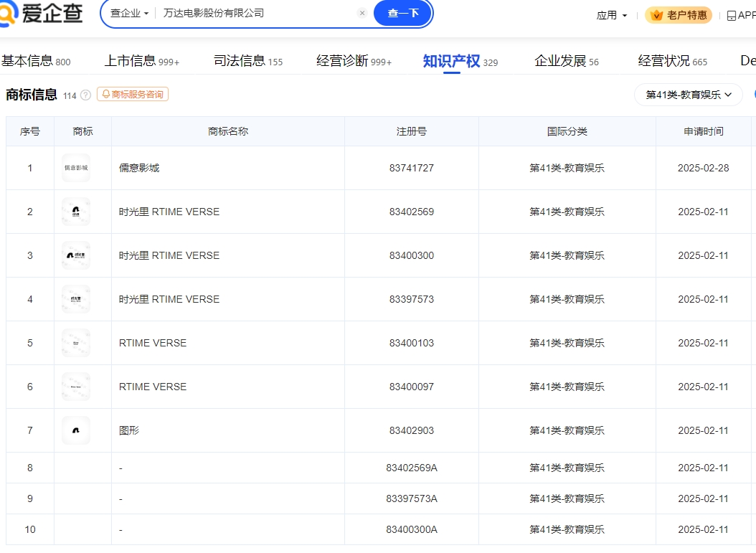Click the 申请时间 column header
Viewport: 756px width, 553px height.
pyautogui.click(x=704, y=131)
